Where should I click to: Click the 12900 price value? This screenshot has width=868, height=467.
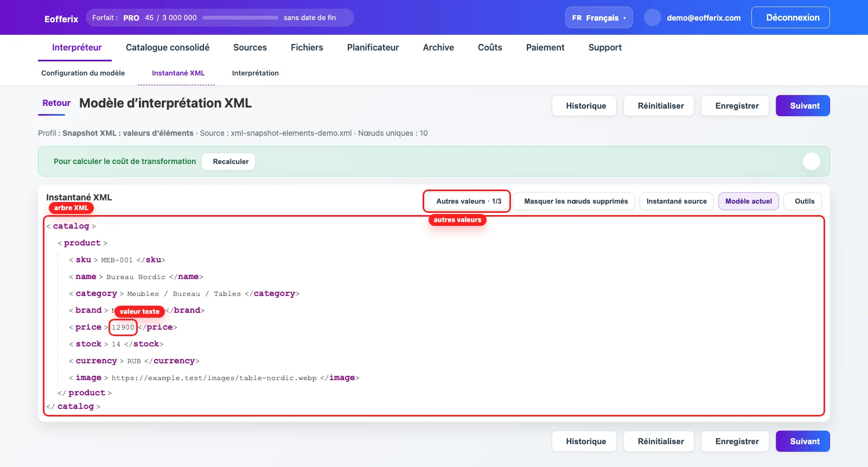tap(123, 327)
